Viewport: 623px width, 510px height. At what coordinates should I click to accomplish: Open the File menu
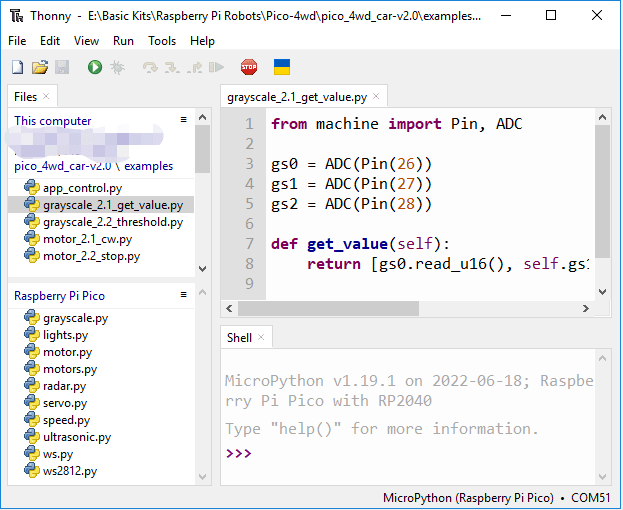17,41
